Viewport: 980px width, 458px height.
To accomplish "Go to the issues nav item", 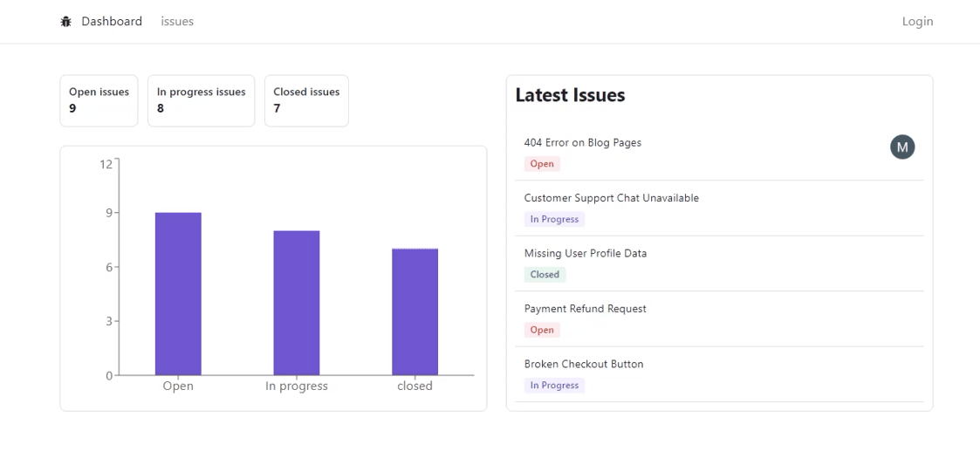I will click(x=177, y=22).
